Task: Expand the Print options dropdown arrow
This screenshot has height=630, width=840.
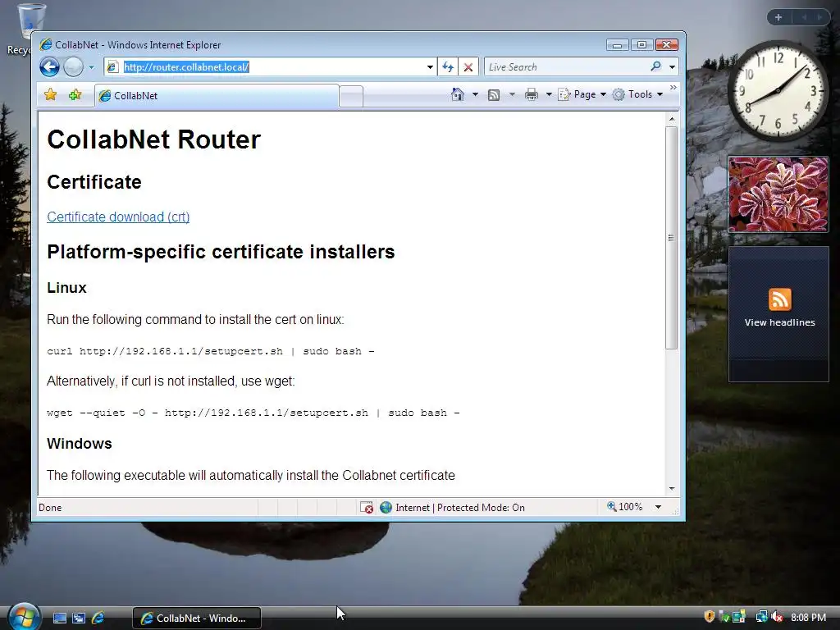Action: tap(549, 95)
